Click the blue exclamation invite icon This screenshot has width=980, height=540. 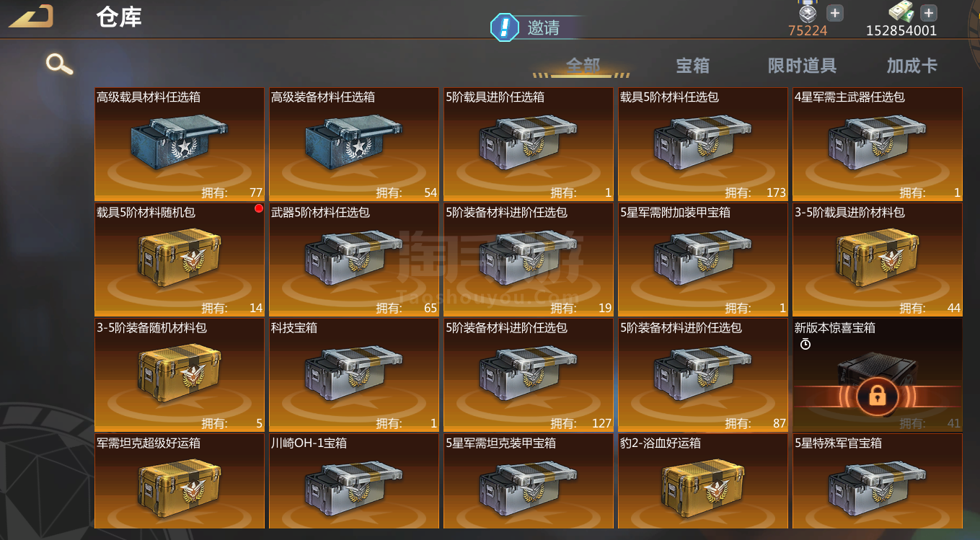505,28
